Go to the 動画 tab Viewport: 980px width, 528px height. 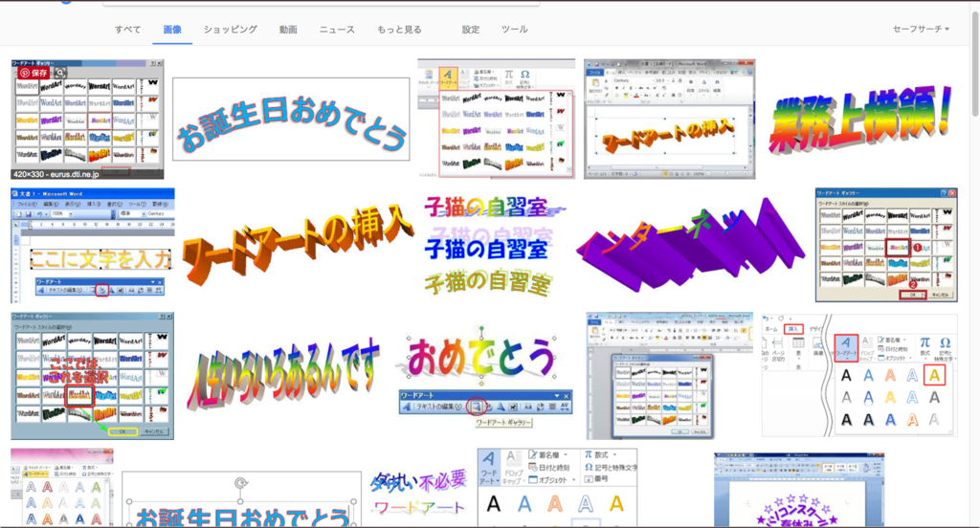pos(288,30)
